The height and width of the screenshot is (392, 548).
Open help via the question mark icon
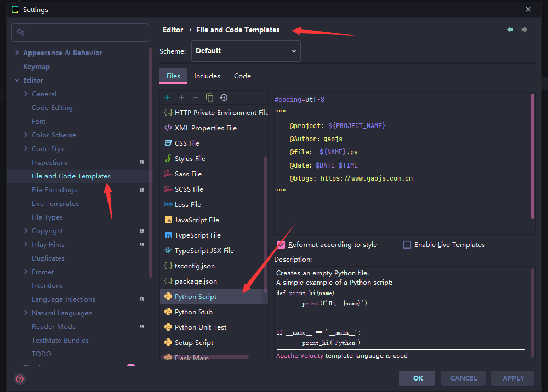pos(20,379)
